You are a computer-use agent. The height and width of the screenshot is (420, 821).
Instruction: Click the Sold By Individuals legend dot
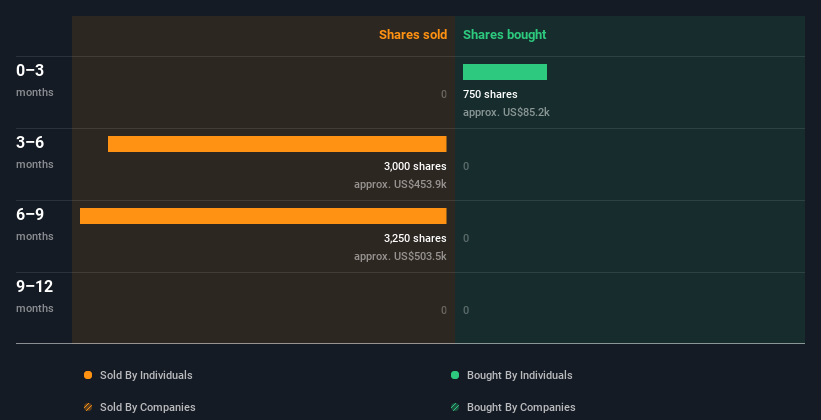coord(88,375)
